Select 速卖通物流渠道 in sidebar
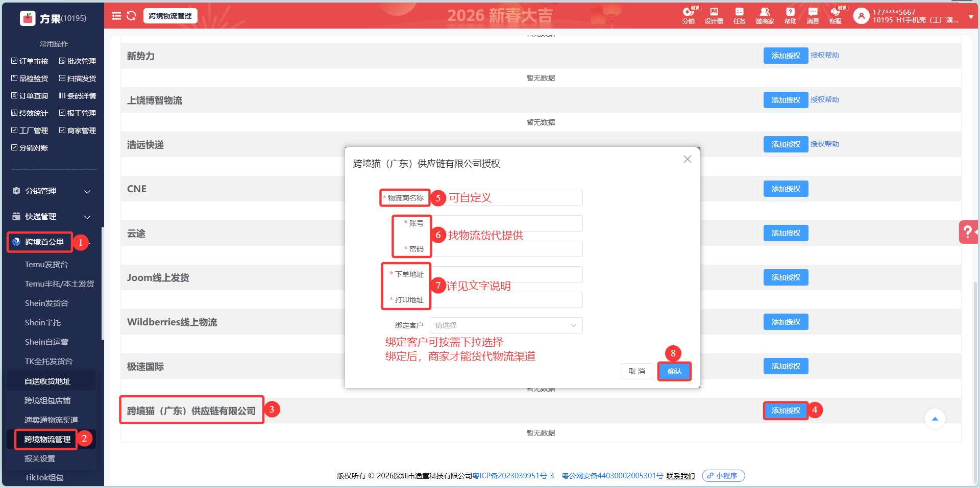The width and height of the screenshot is (980, 488). click(x=51, y=420)
